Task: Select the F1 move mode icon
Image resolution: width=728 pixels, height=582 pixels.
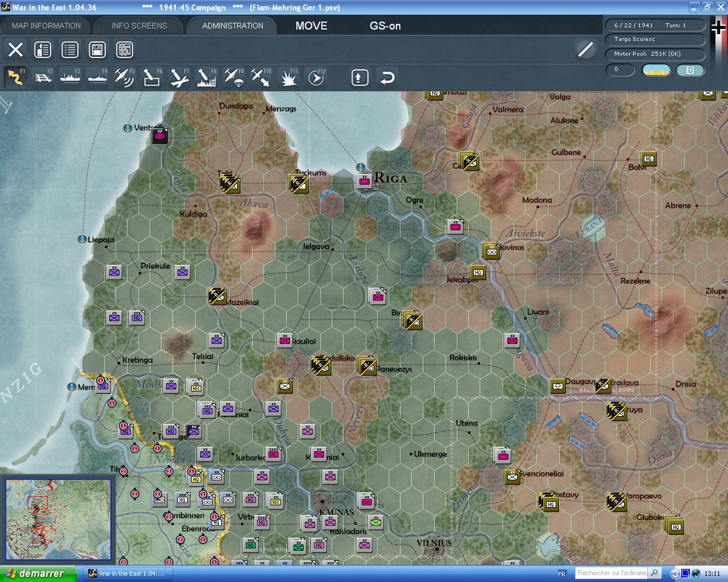Action: coord(15,77)
